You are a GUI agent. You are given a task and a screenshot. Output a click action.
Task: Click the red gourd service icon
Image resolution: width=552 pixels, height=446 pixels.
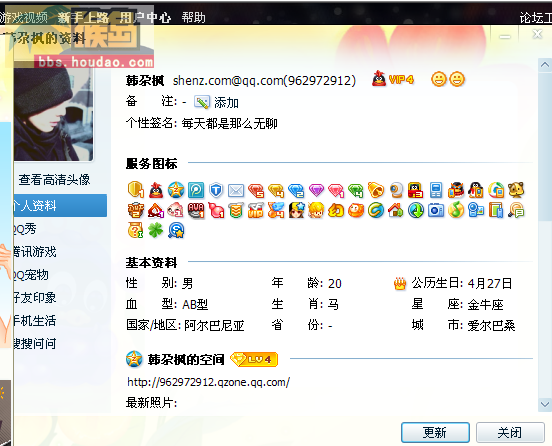pyautogui.click(x=216, y=211)
